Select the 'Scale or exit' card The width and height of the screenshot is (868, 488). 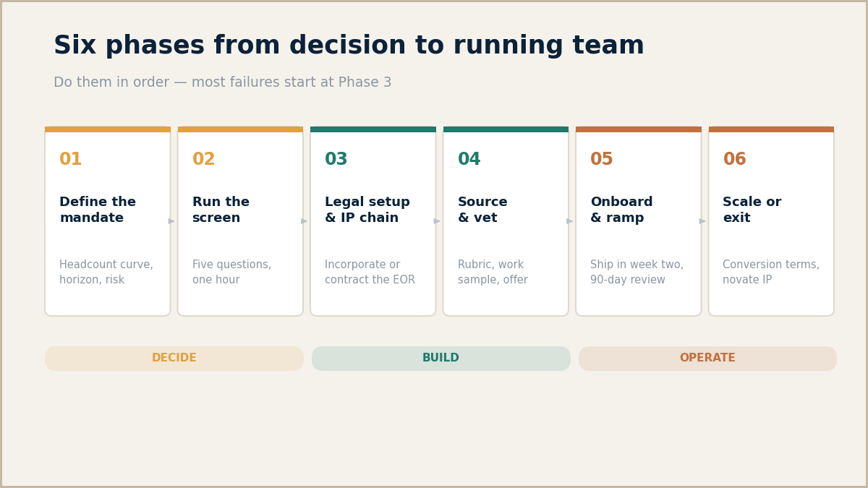[771, 221]
